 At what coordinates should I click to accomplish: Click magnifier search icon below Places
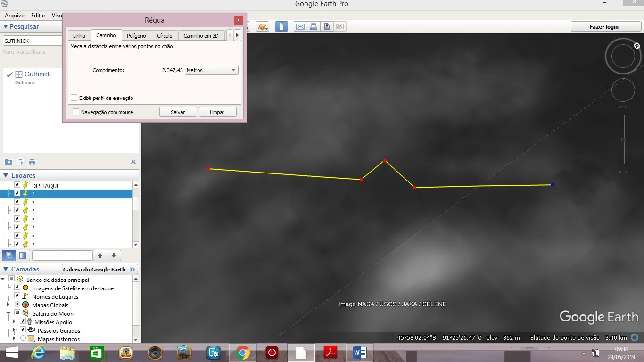pyautogui.click(x=9, y=255)
